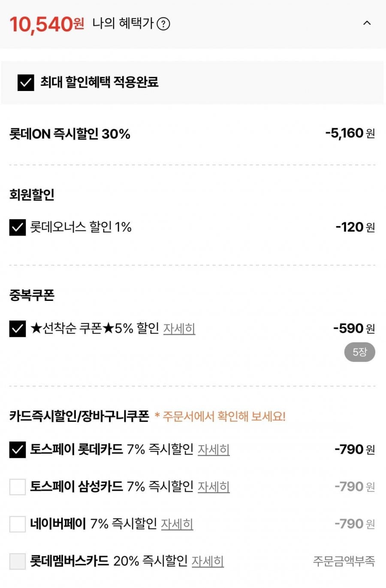The height and width of the screenshot is (588, 386).
Task: Open 자세히 link for 롯데멤버스카드
Action: [208, 561]
